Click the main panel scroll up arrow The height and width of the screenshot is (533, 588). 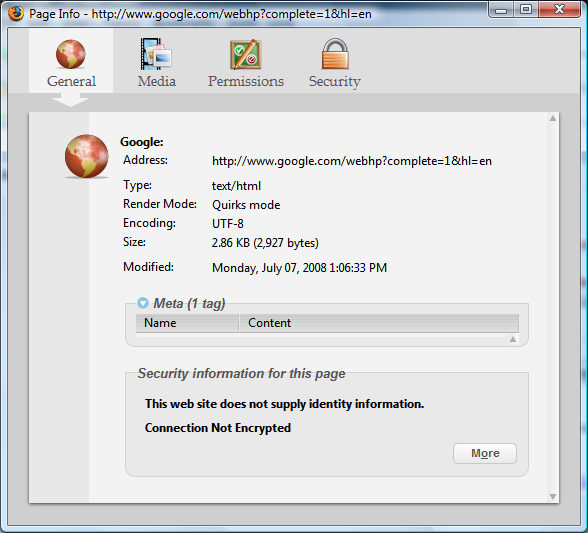pyautogui.click(x=553, y=119)
